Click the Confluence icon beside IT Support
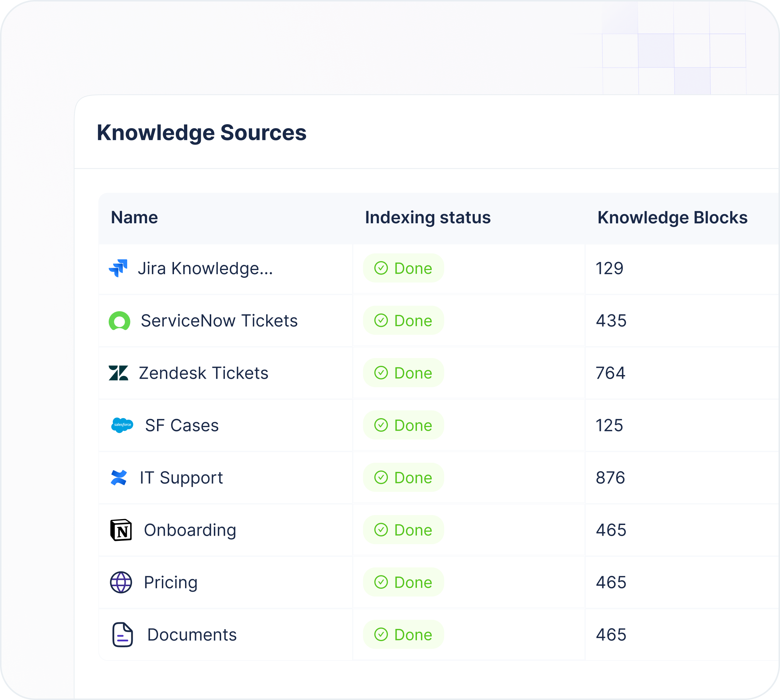 [119, 478]
